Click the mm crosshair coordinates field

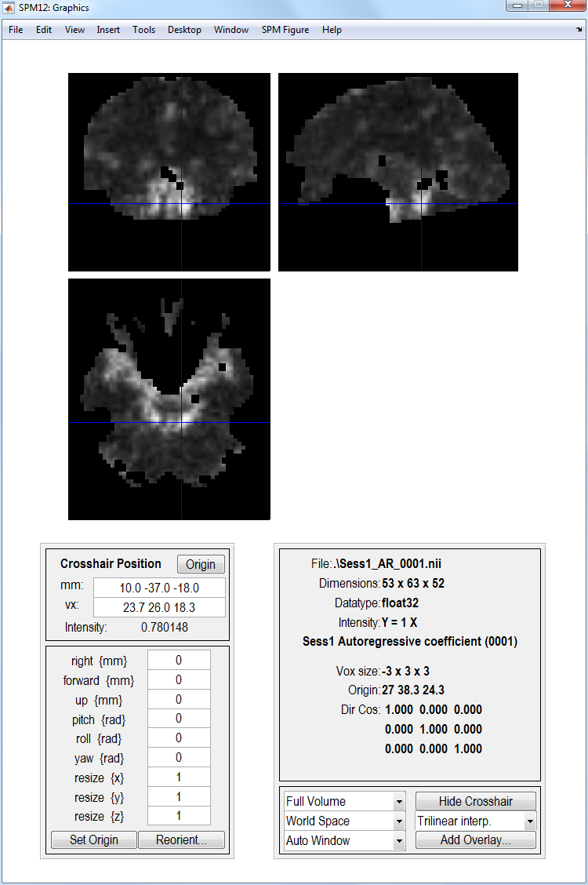click(159, 588)
